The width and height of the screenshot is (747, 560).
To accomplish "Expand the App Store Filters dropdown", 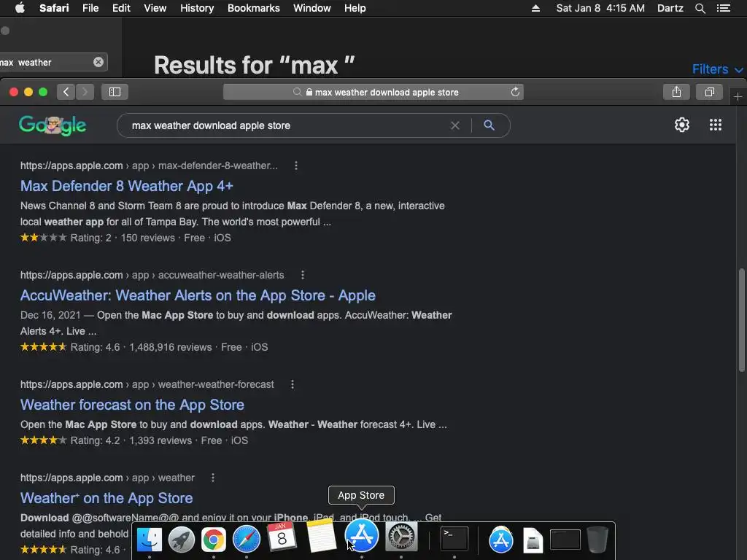I will [717, 69].
